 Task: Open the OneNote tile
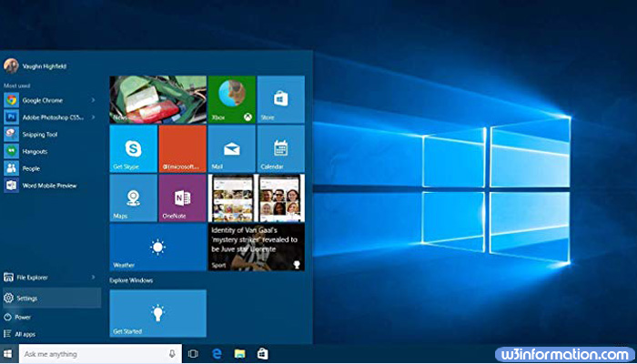(182, 197)
